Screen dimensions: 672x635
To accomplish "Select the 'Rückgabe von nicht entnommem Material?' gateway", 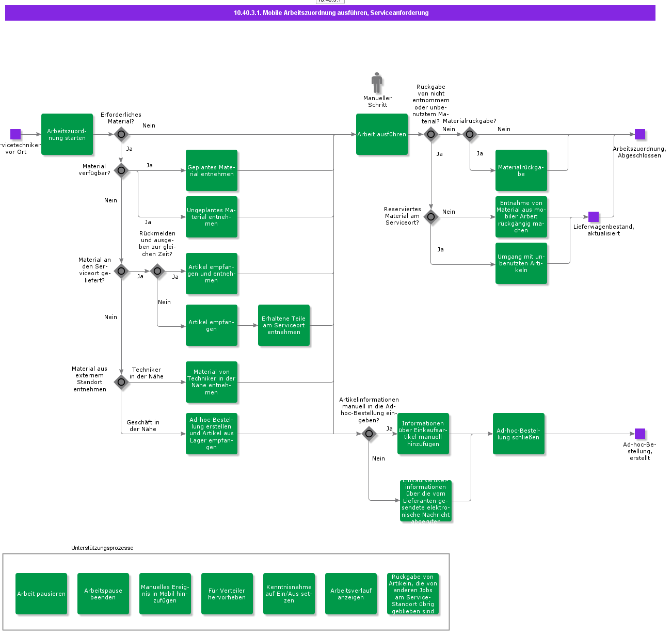I will [x=431, y=134].
